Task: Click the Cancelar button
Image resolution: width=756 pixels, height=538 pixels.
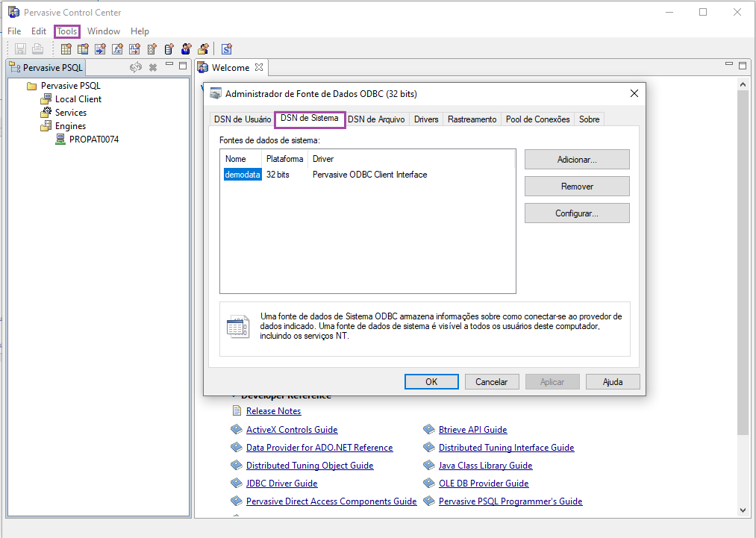Action: point(492,382)
